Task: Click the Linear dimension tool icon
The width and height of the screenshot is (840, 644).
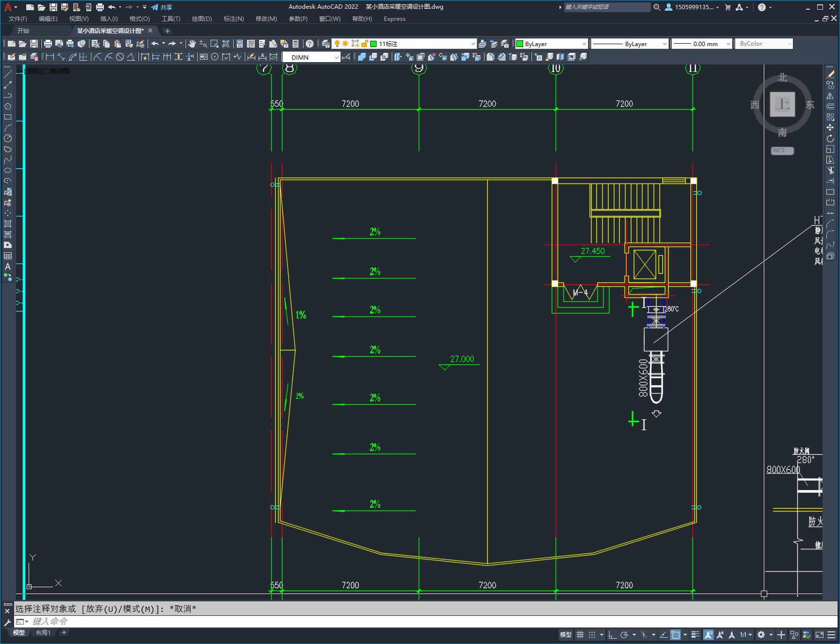Action: coord(50,57)
